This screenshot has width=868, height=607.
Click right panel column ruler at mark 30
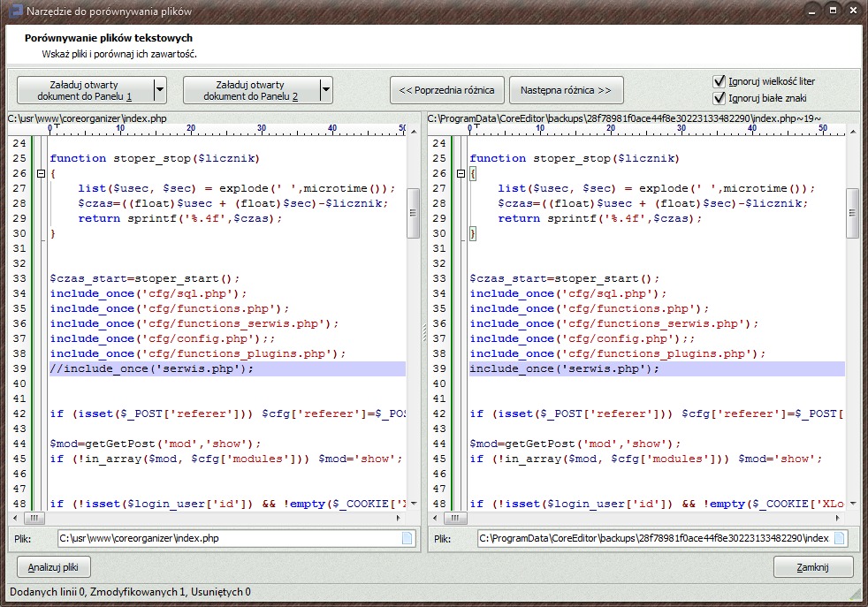pyautogui.click(x=681, y=128)
